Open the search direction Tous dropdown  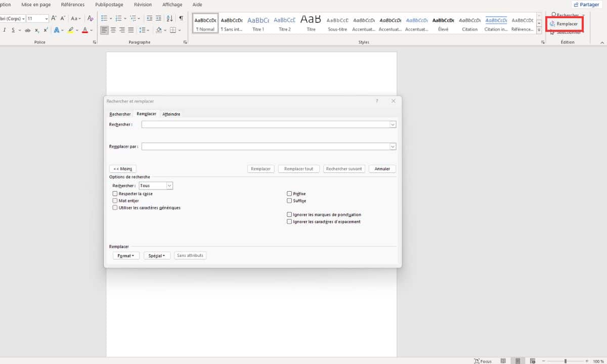click(x=169, y=186)
